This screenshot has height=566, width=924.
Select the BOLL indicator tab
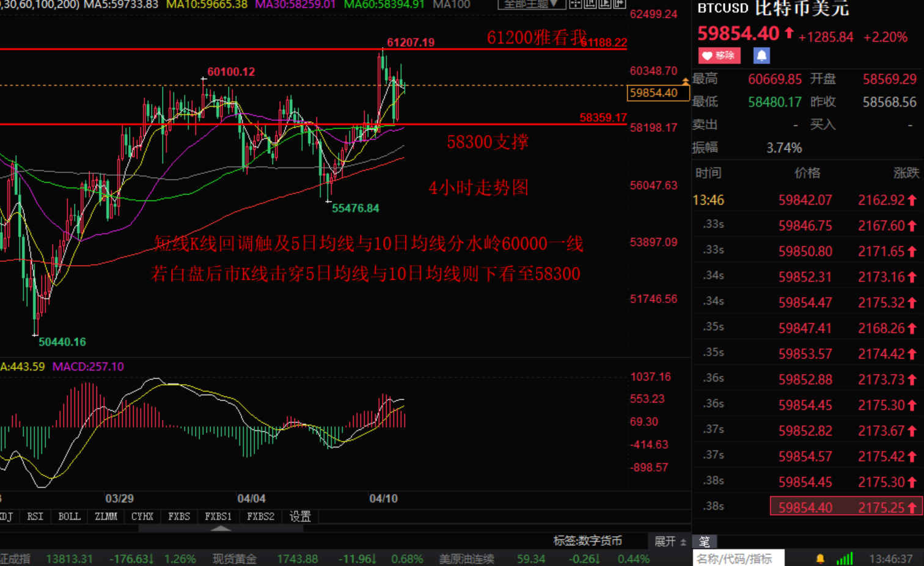coord(69,517)
